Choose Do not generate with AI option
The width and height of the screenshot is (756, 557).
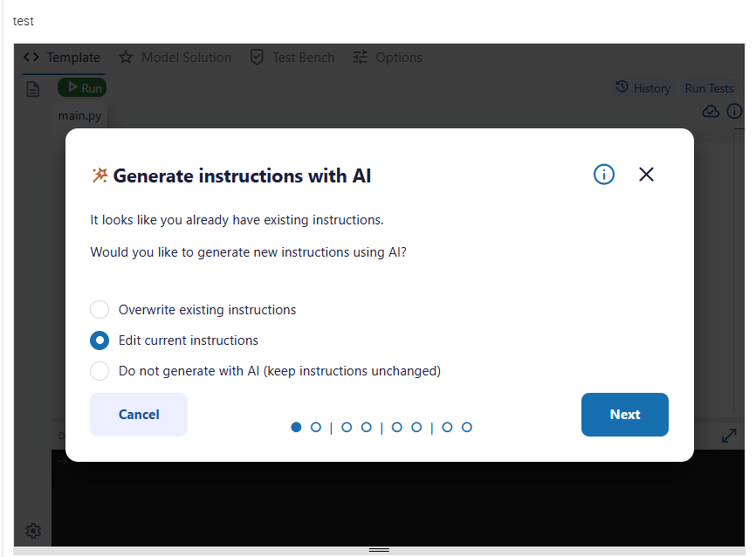(x=99, y=370)
